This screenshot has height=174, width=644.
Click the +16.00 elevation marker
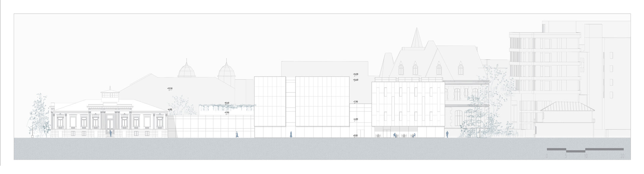coord(356,74)
